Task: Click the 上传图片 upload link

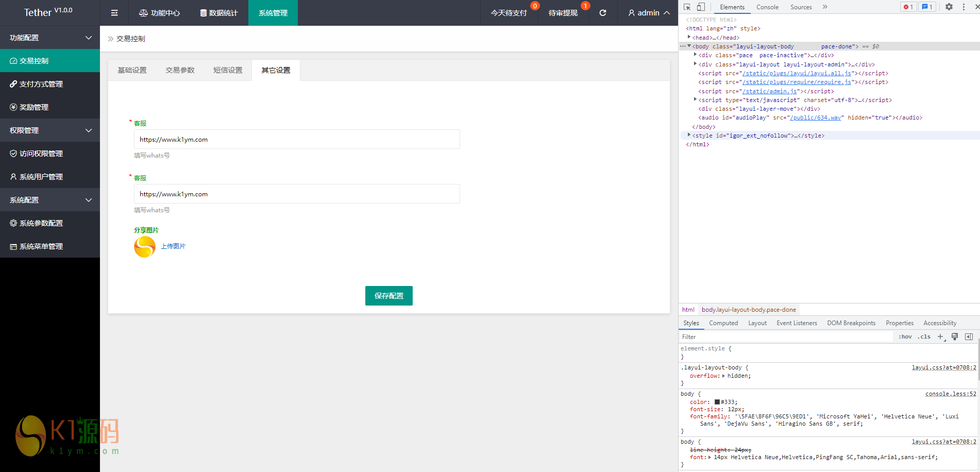Action: (x=173, y=246)
